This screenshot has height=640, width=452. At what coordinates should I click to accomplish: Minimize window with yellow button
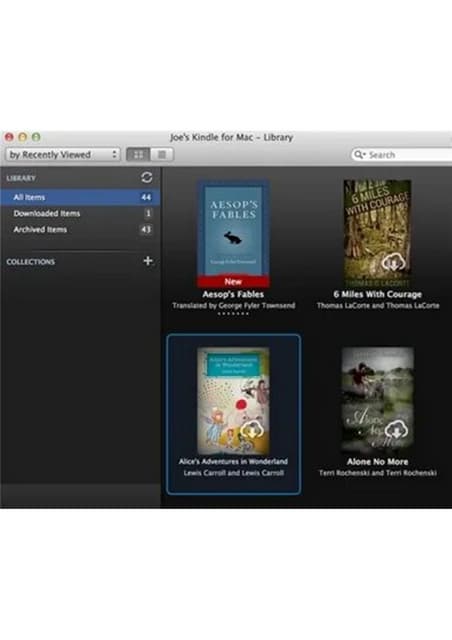(22, 137)
